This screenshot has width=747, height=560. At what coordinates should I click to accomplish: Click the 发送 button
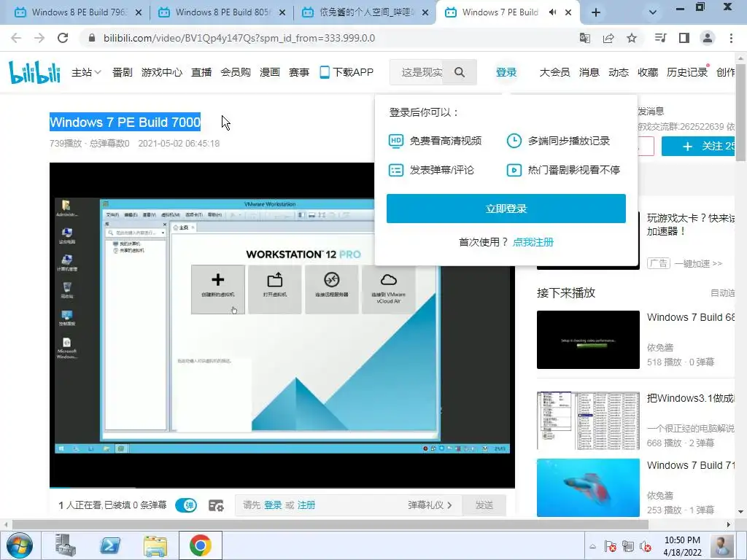point(484,505)
